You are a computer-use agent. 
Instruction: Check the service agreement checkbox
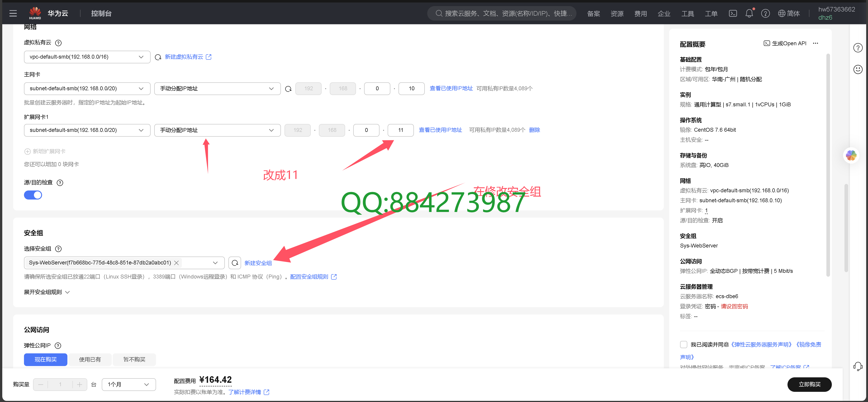(x=683, y=344)
